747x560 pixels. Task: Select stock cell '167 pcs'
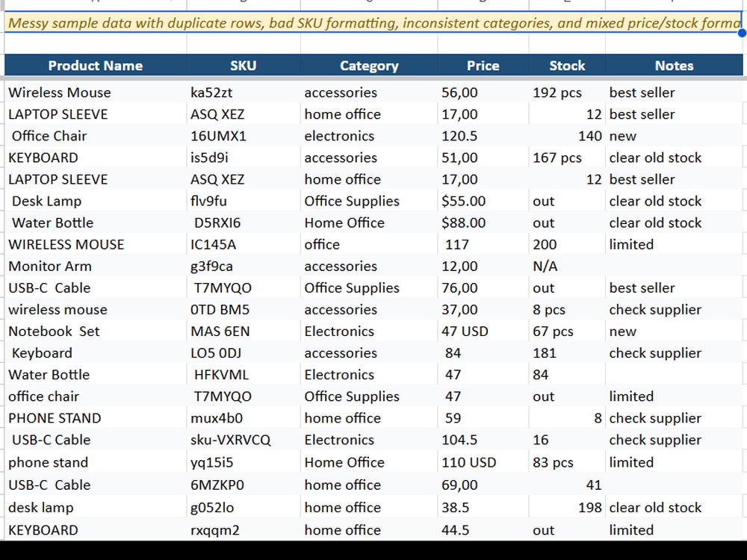pyautogui.click(x=567, y=158)
